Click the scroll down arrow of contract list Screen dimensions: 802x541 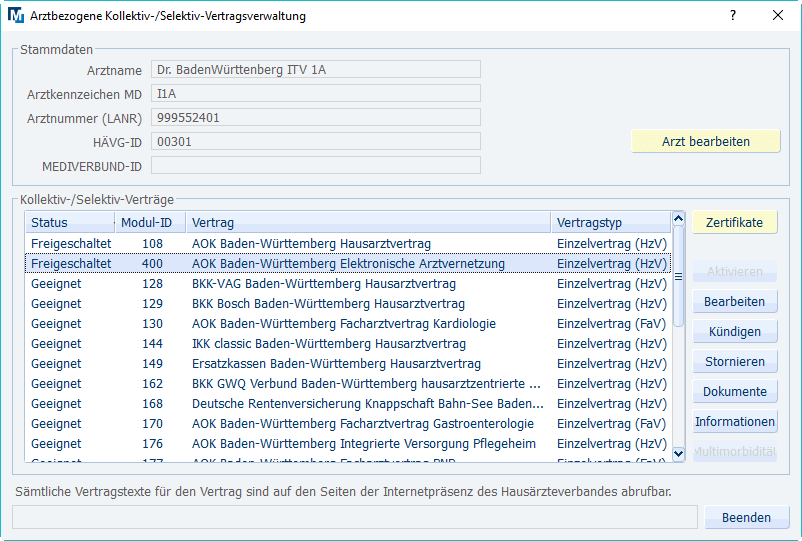(x=678, y=454)
